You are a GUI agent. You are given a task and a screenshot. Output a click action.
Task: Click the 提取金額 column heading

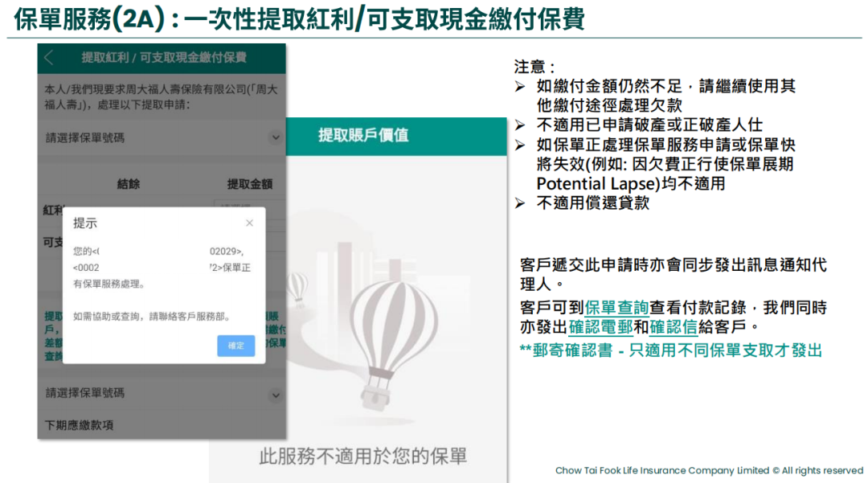click(x=249, y=184)
